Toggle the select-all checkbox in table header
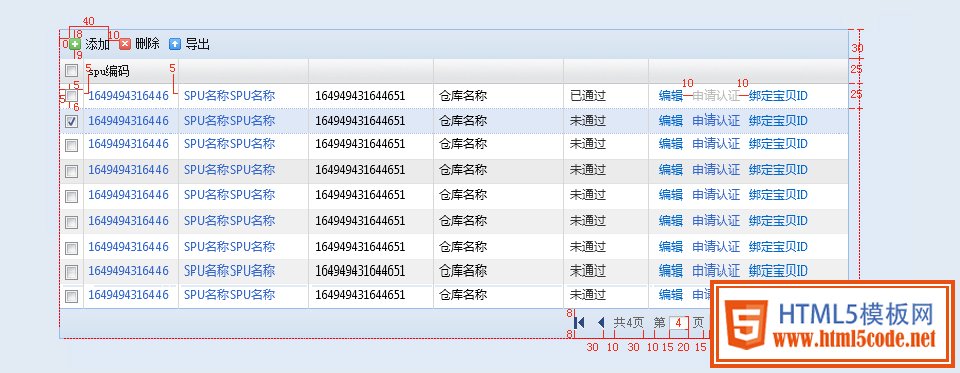 (x=72, y=70)
